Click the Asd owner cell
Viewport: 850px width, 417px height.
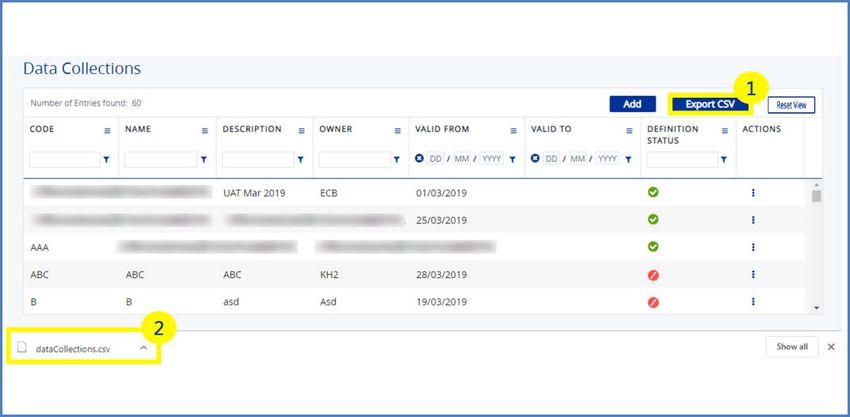tap(328, 302)
